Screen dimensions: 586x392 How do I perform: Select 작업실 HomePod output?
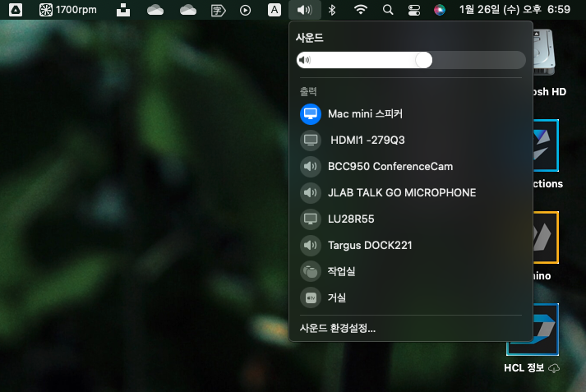point(411,271)
